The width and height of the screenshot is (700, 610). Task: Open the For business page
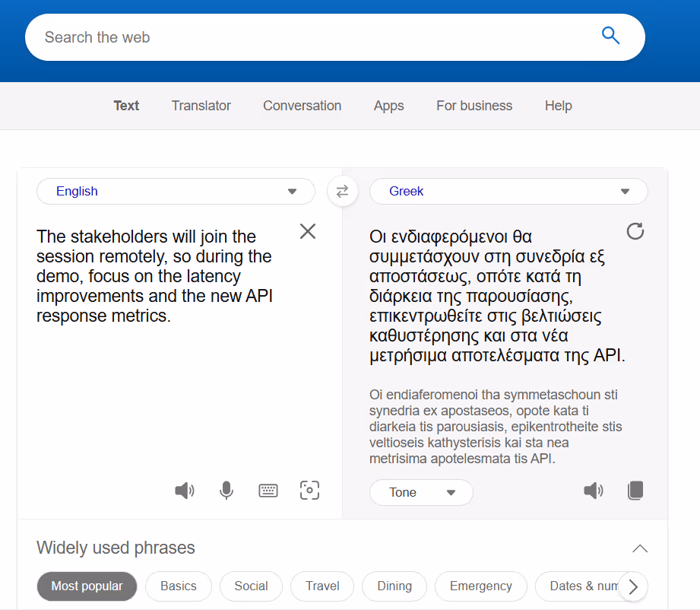[x=474, y=106]
